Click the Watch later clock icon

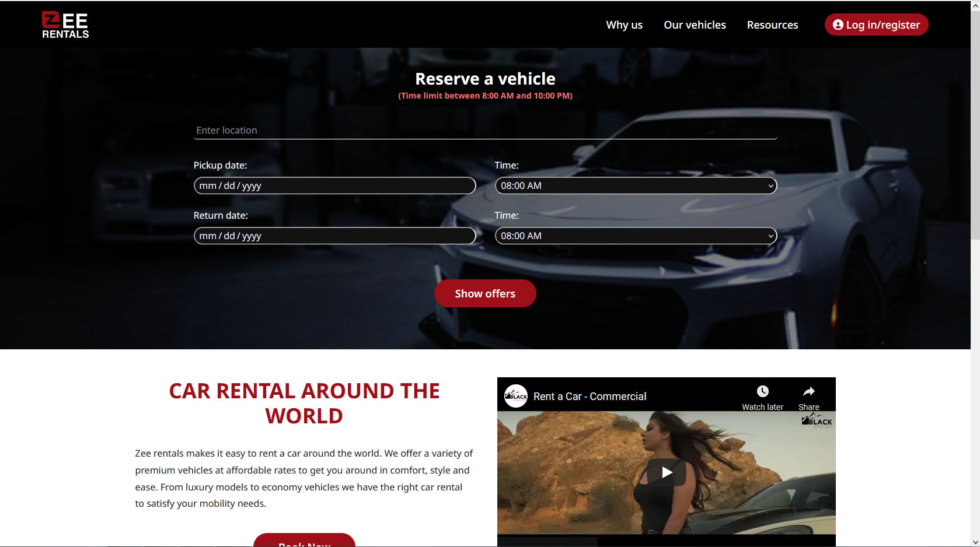pyautogui.click(x=762, y=391)
